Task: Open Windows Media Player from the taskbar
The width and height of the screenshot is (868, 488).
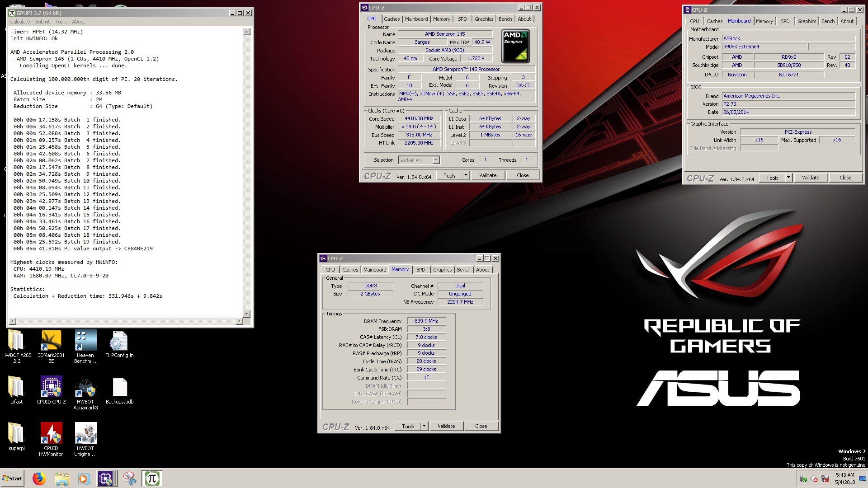Action: 84,479
